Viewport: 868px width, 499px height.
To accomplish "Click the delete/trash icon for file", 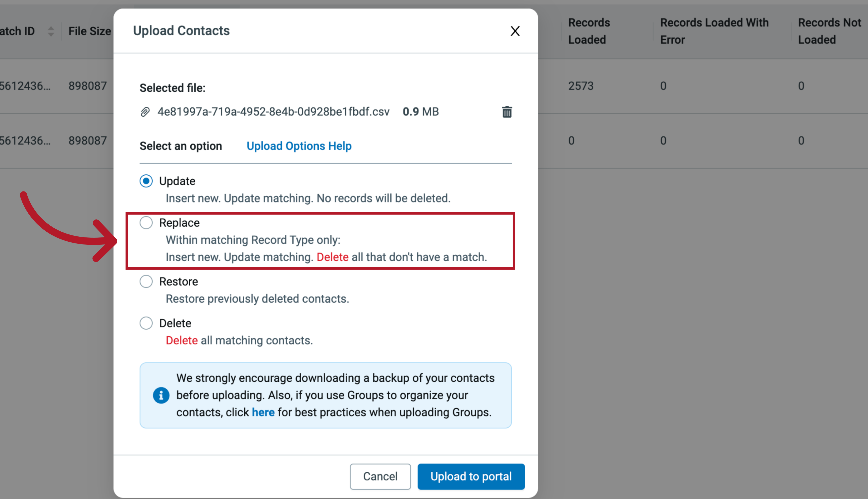I will pyautogui.click(x=507, y=112).
